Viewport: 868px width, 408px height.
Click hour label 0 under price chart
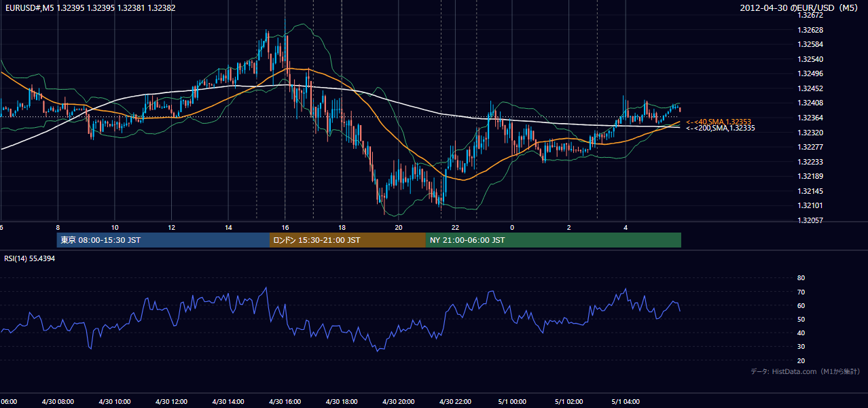(x=512, y=227)
